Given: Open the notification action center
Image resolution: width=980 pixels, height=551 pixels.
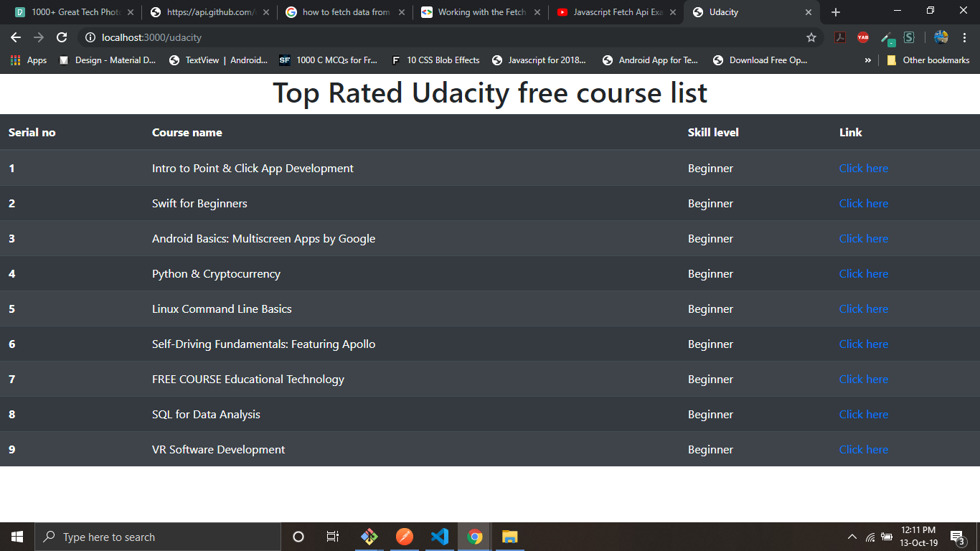Looking at the screenshot, I should tap(957, 537).
